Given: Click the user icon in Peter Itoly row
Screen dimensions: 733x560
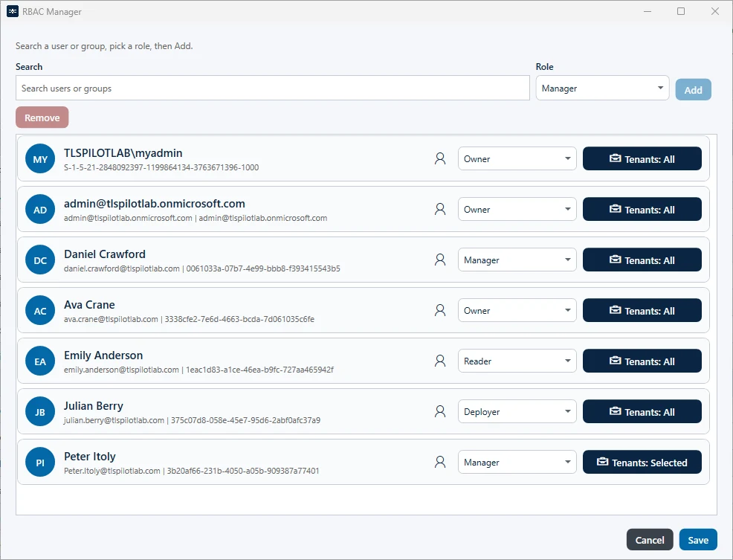Looking at the screenshot, I should click(x=440, y=462).
